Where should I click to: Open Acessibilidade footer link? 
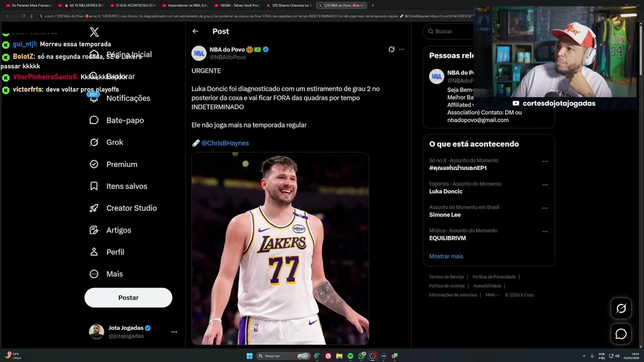(x=487, y=286)
